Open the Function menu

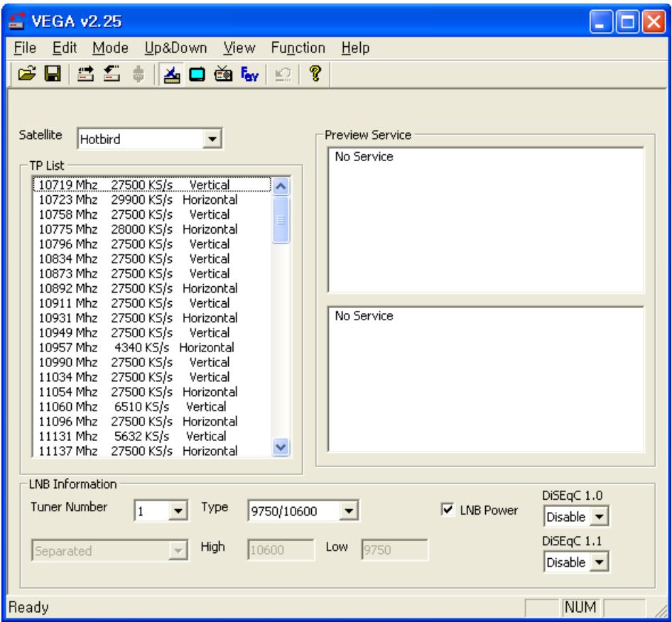298,48
